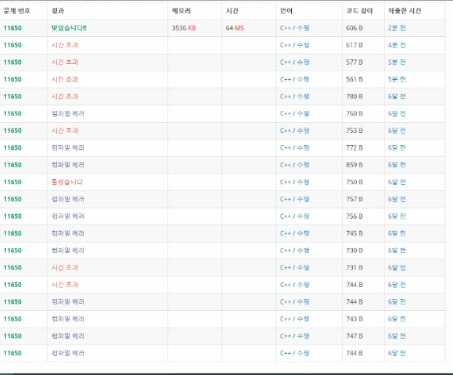Open C++ source link in the 617 B row

click(286, 45)
